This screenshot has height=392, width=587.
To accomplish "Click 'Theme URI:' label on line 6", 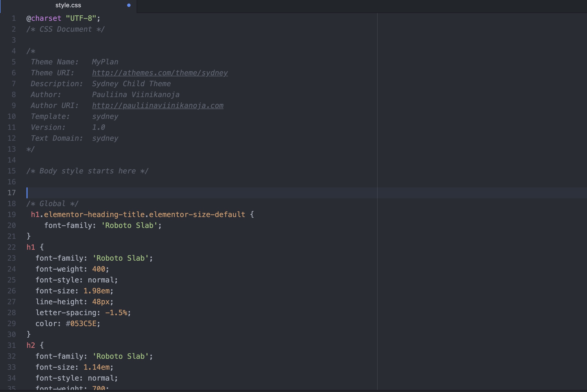I will [x=52, y=73].
